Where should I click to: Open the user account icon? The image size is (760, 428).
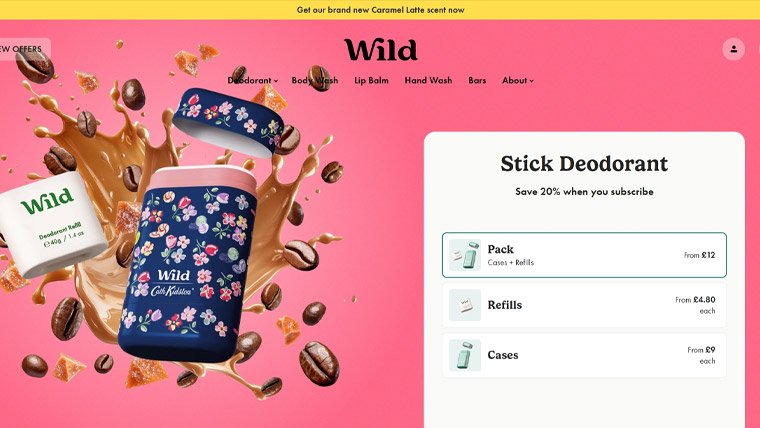pos(733,49)
